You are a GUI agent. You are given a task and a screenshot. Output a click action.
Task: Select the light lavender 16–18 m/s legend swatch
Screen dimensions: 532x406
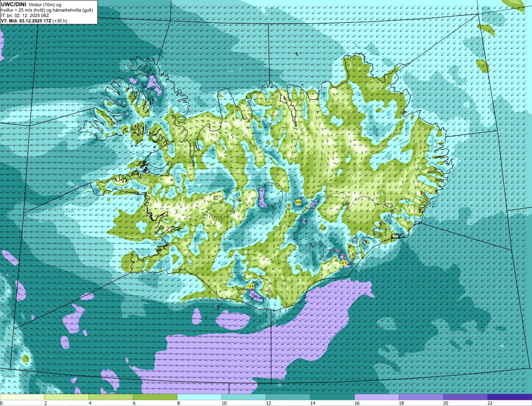pyautogui.click(x=377, y=397)
